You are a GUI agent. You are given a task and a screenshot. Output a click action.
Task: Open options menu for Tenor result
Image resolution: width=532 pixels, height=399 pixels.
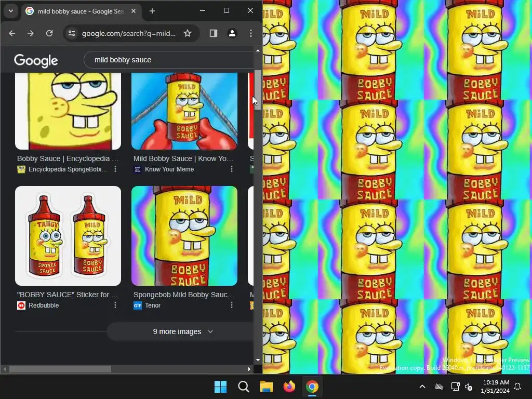(232, 305)
